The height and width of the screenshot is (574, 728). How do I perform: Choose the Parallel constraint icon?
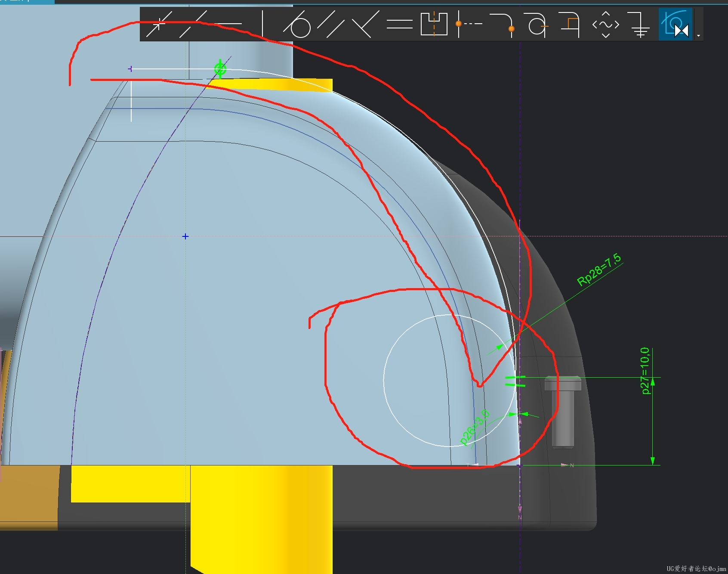point(331,24)
